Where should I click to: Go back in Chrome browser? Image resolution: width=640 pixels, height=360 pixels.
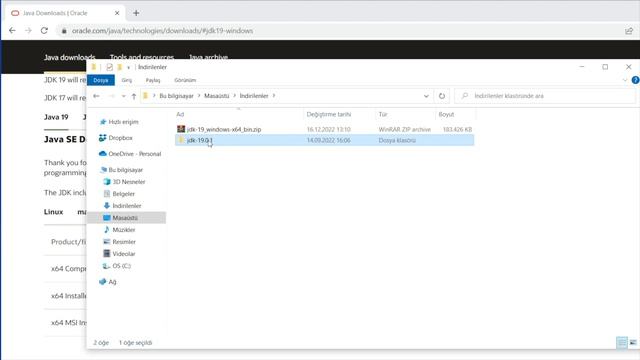pos(12,31)
